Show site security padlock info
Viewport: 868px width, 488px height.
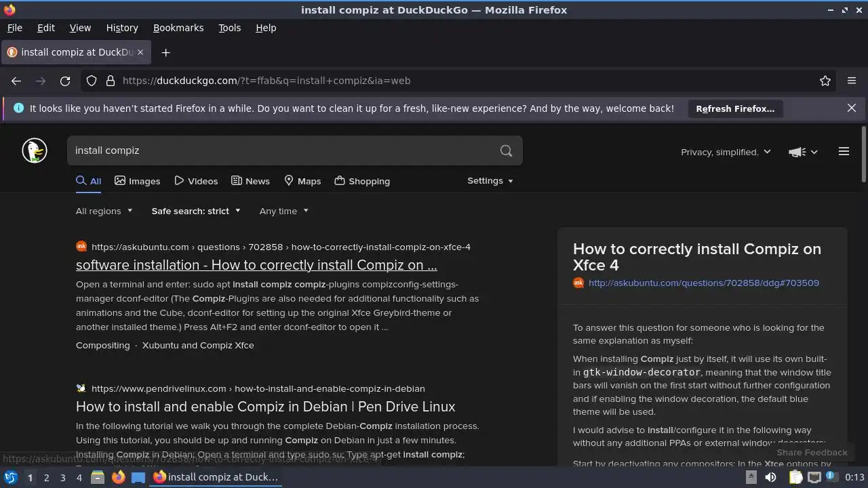[x=111, y=81]
